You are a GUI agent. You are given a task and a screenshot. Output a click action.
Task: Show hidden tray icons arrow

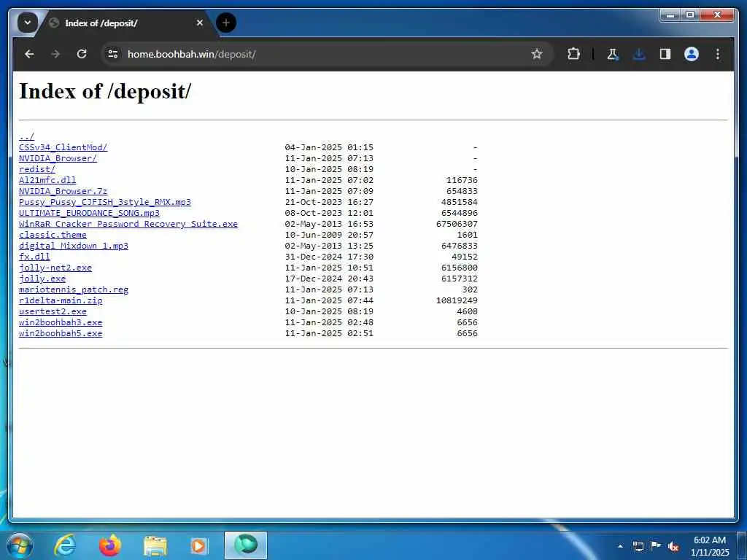(x=620, y=546)
